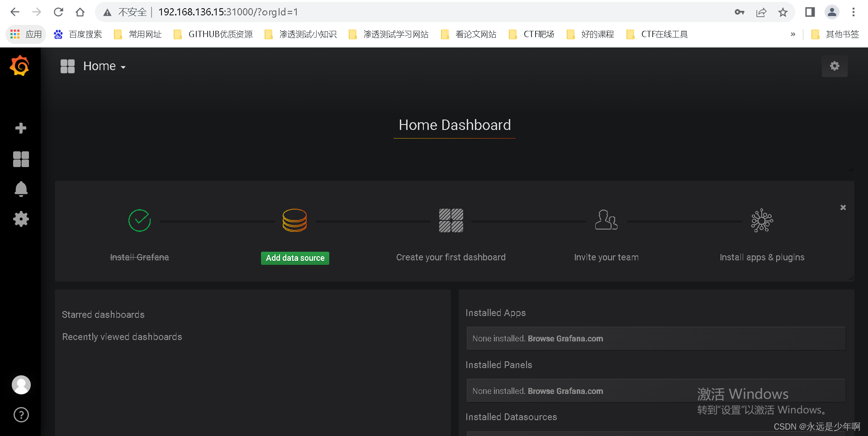Open the 渗透测试学习网站 bookmark folder
This screenshot has width=868, height=436.
(x=389, y=34)
